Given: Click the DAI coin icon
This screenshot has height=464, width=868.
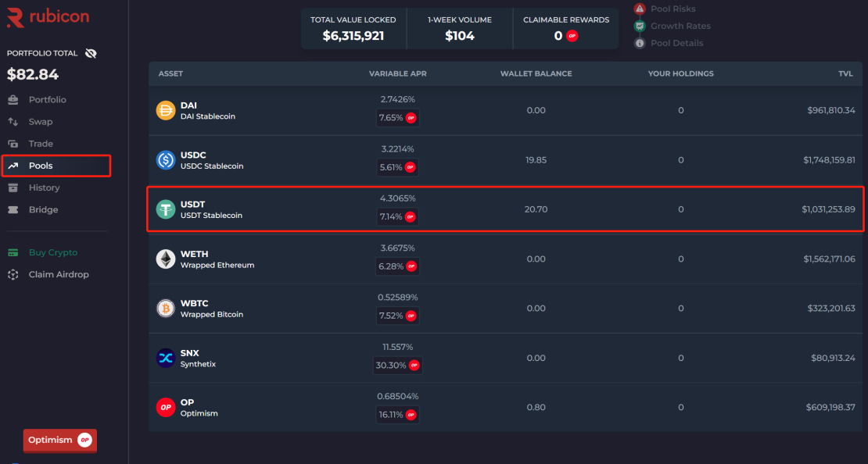Looking at the screenshot, I should pos(166,110).
